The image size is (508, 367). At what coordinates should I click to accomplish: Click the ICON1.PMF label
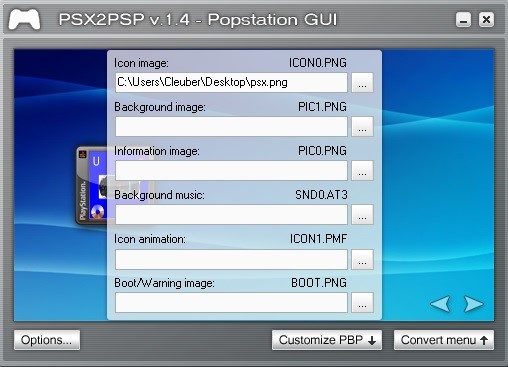point(318,239)
